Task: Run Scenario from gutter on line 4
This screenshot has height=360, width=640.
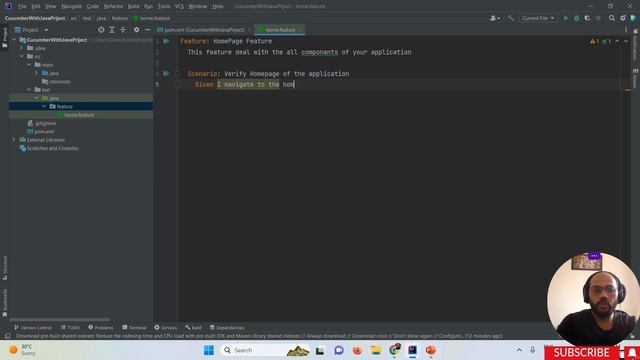Action: tap(166, 73)
